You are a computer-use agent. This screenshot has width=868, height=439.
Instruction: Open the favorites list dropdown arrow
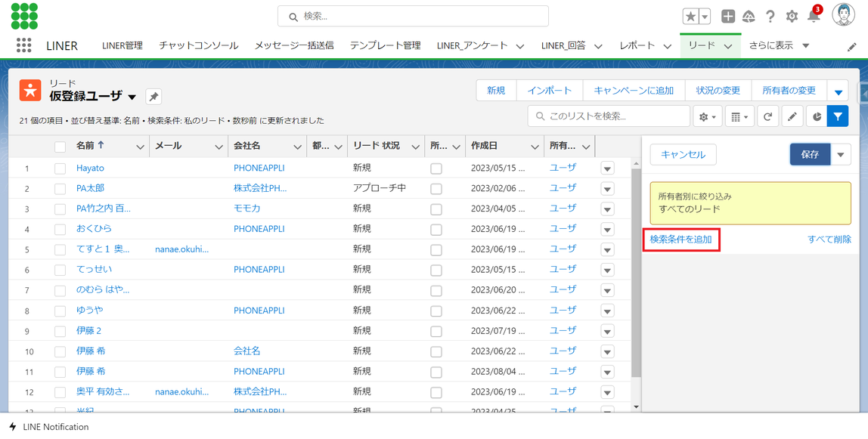tap(705, 17)
